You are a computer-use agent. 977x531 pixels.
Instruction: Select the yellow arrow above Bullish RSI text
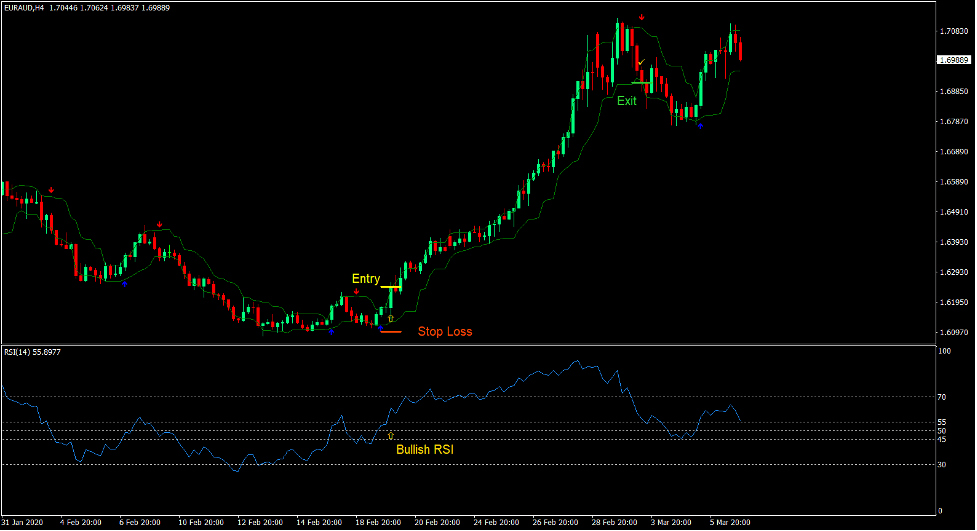pyautogui.click(x=390, y=436)
